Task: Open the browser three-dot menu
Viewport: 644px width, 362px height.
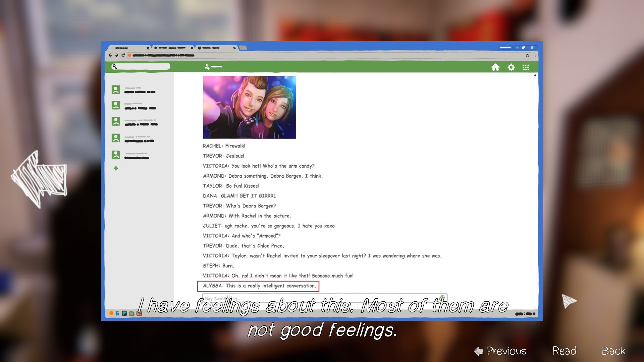Action: coord(535,55)
